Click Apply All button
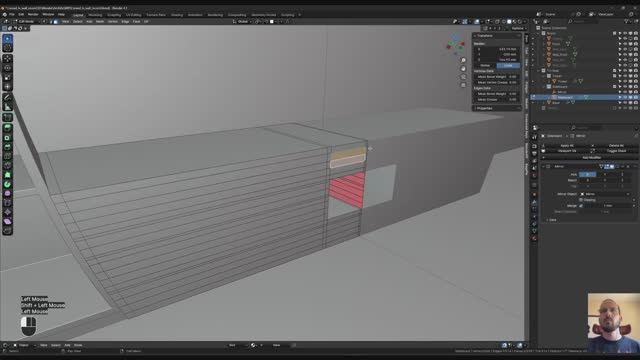640x360 pixels. pyautogui.click(x=568, y=146)
